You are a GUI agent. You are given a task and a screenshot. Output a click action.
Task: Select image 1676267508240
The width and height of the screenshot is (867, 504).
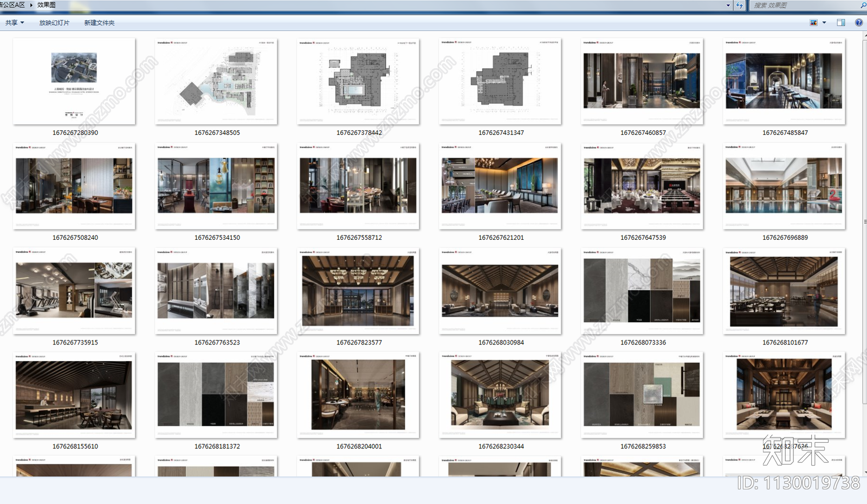[74, 186]
